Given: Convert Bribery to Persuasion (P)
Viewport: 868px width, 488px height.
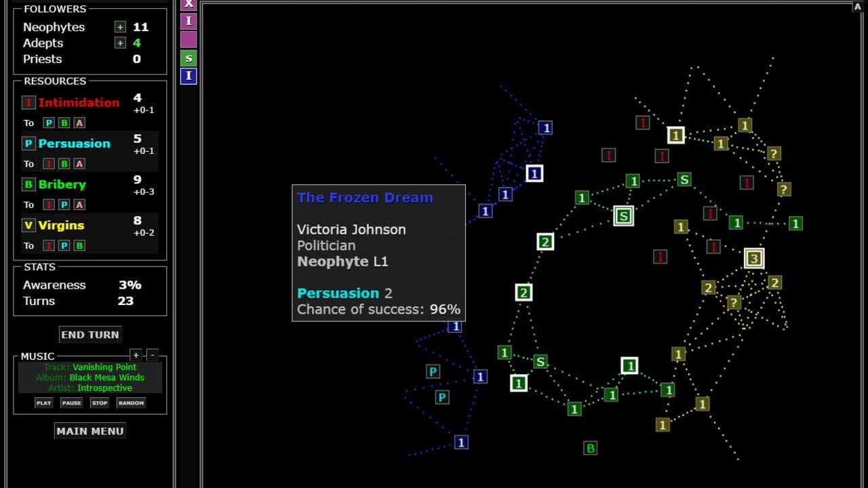Looking at the screenshot, I should 64,204.
